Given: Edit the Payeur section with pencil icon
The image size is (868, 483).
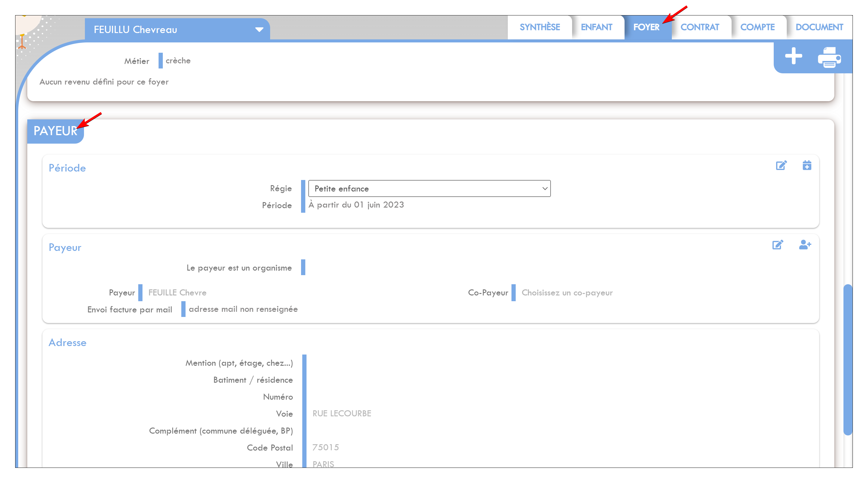Looking at the screenshot, I should (x=777, y=245).
